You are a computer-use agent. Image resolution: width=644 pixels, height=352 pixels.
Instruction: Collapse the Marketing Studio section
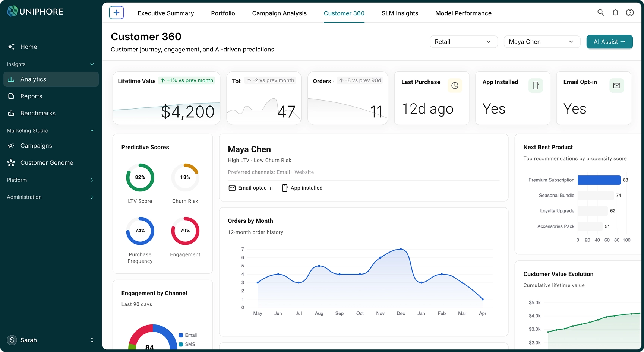click(92, 131)
